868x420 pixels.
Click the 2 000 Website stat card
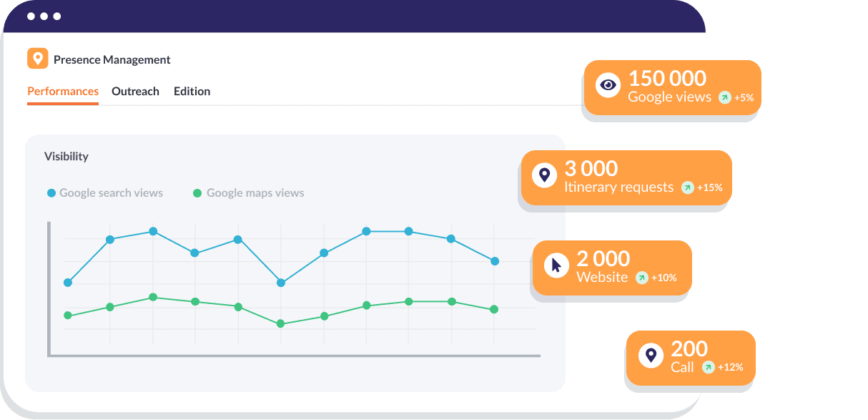click(x=611, y=267)
